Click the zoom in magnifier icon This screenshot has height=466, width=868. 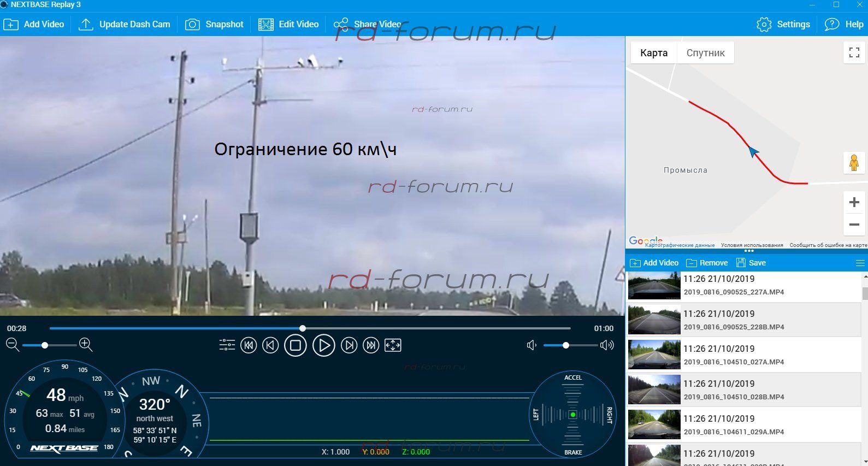86,344
